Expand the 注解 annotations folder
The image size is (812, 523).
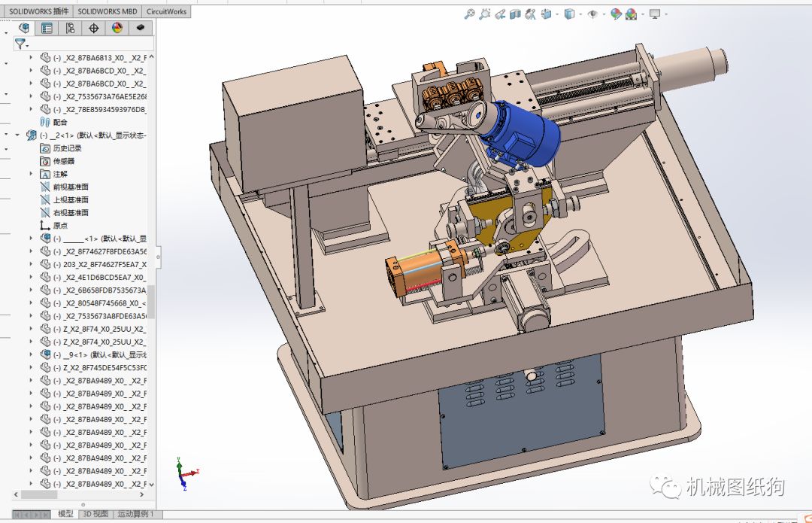pos(31,174)
